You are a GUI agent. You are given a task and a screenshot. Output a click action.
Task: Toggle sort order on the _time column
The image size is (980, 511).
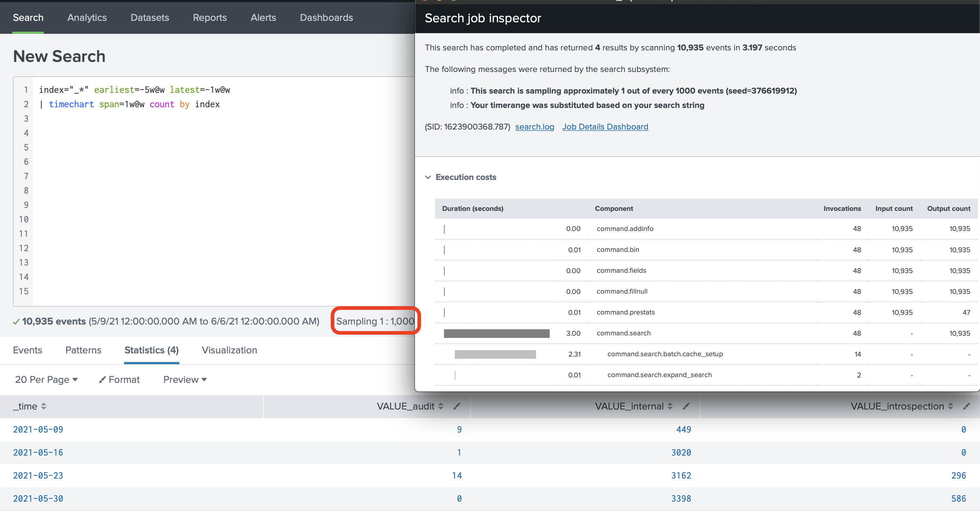(x=43, y=406)
